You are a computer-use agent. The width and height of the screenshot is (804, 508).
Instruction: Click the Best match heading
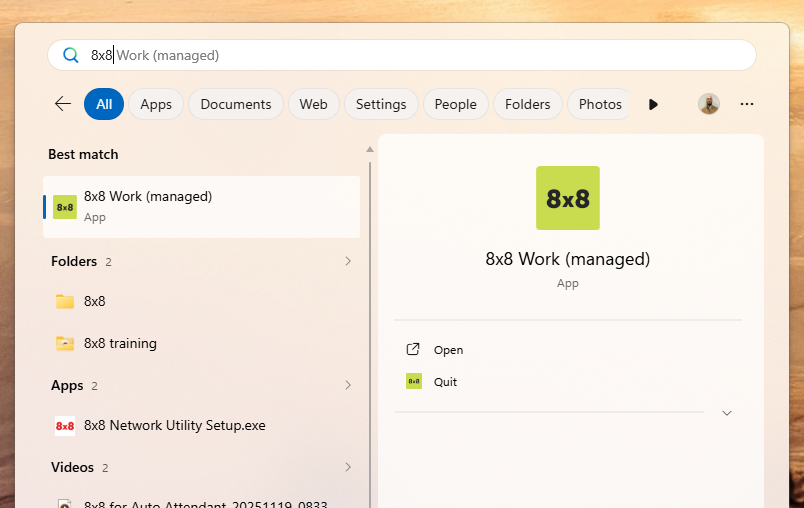click(x=83, y=154)
